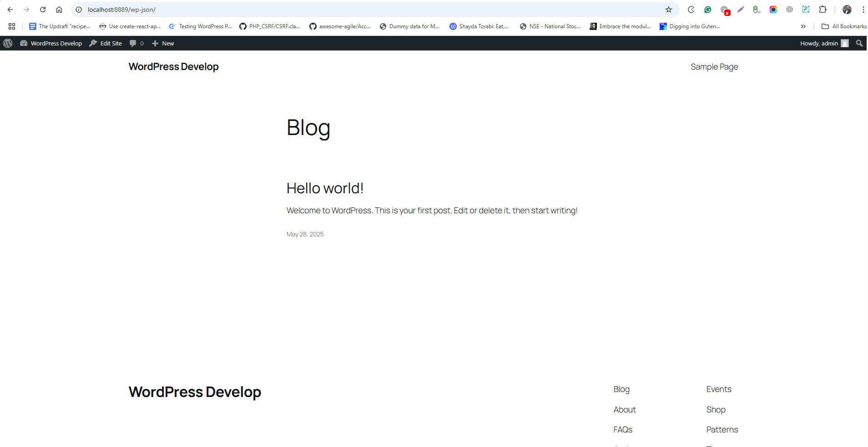The image size is (868, 447).
Task: Click the browser forward arrow
Action: click(26, 10)
